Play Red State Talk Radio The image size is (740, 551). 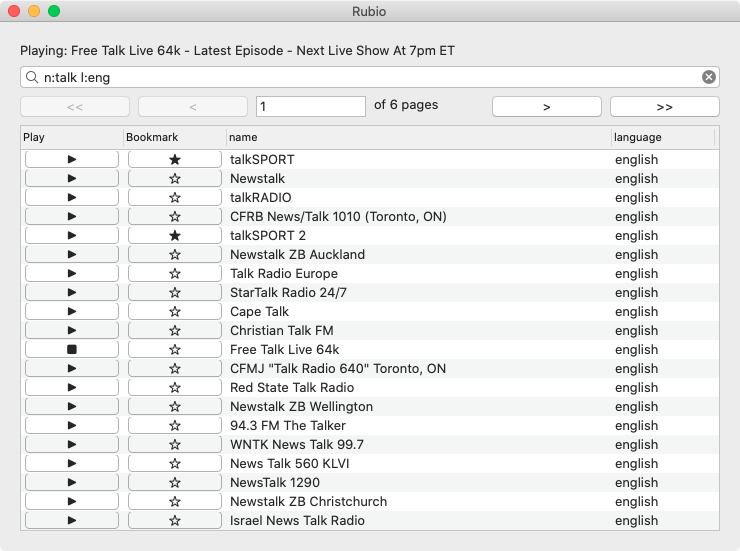tap(72, 387)
